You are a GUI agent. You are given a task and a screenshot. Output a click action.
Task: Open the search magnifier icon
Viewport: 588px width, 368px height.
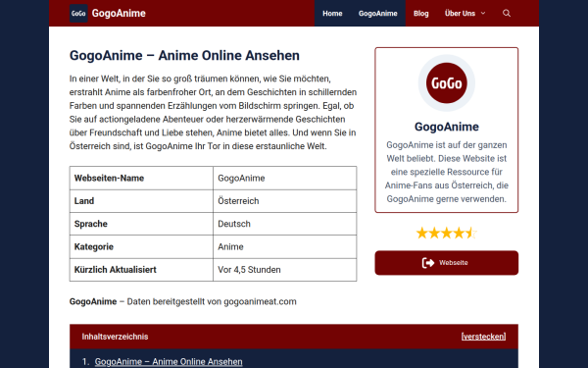pos(507,13)
